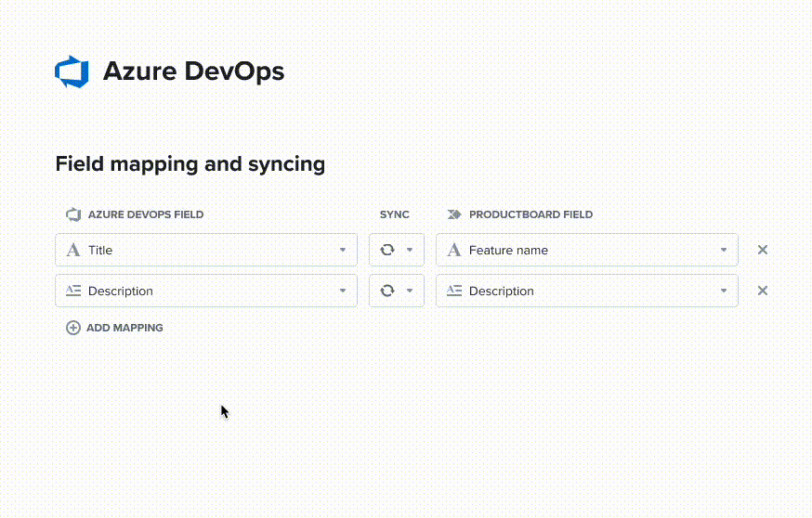
Task: Click the text type icon beside Title
Action: pos(73,250)
